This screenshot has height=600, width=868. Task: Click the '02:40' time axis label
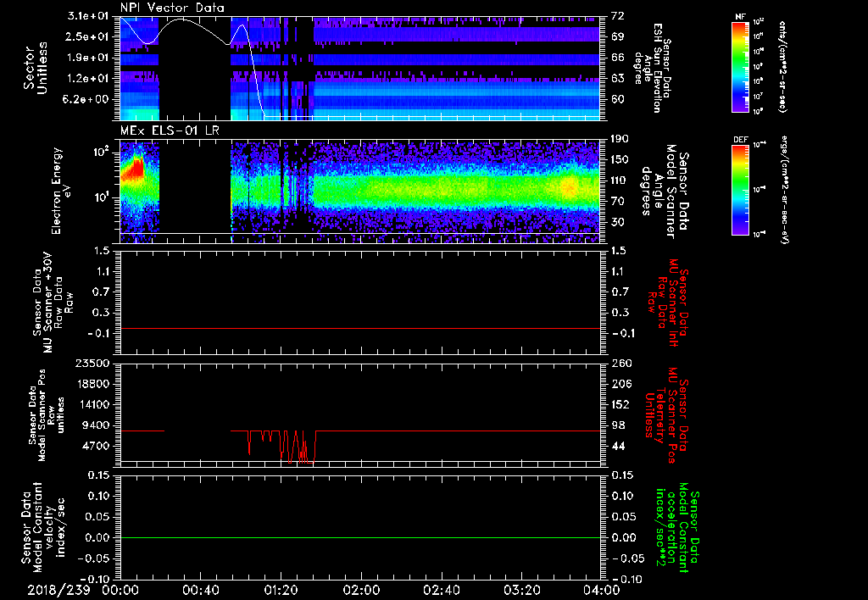coord(441,590)
